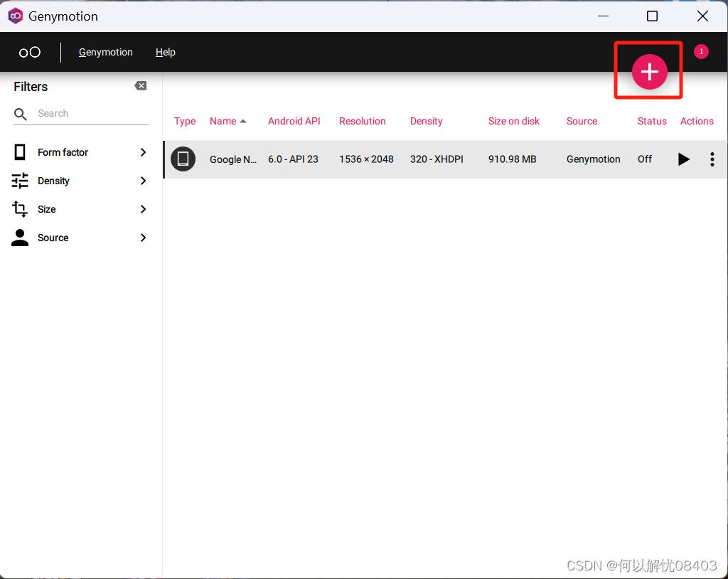
Task: Clear all filters with the backspace icon
Action: point(141,86)
